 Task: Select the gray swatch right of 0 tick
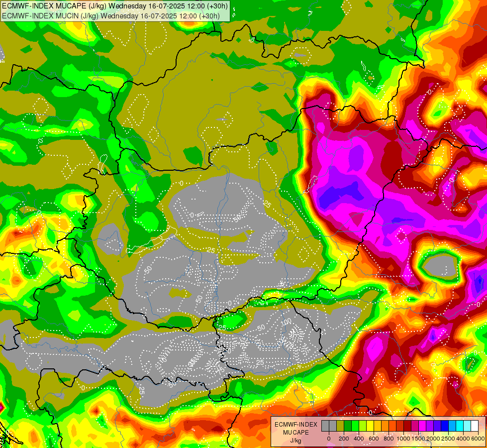tap(333, 426)
